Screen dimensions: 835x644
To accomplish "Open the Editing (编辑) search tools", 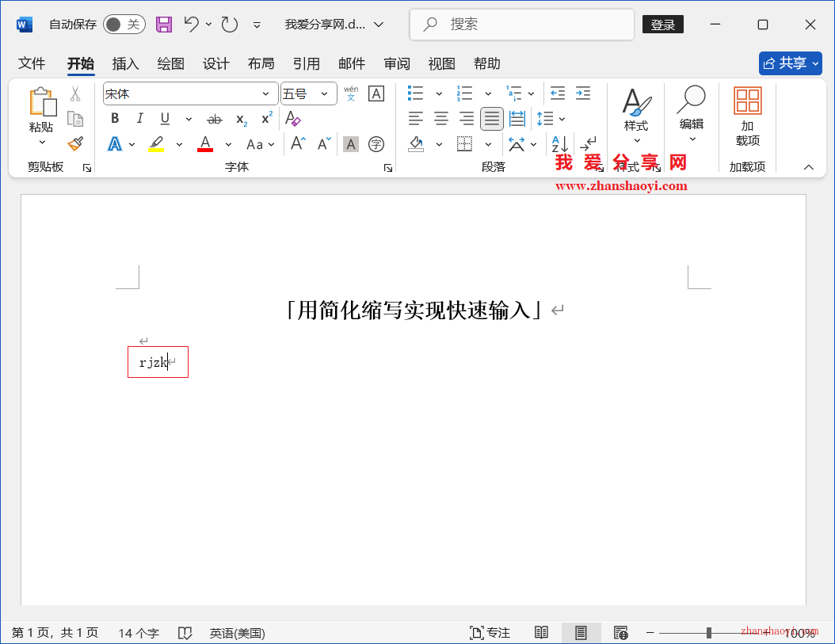I will (x=692, y=114).
